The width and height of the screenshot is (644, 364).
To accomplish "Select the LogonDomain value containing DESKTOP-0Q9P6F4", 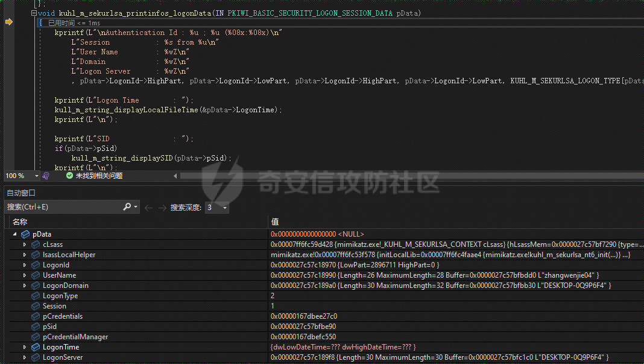I will click(x=441, y=286).
